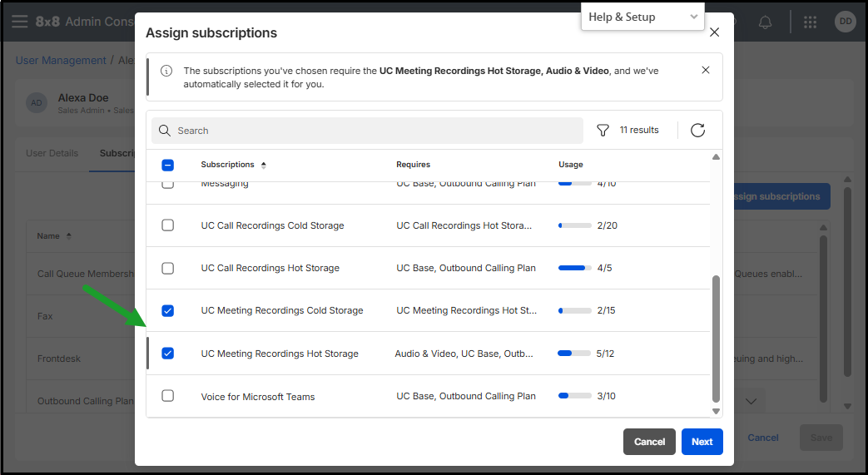This screenshot has width=868, height=475.
Task: Open the app switcher grid icon
Action: [810, 22]
